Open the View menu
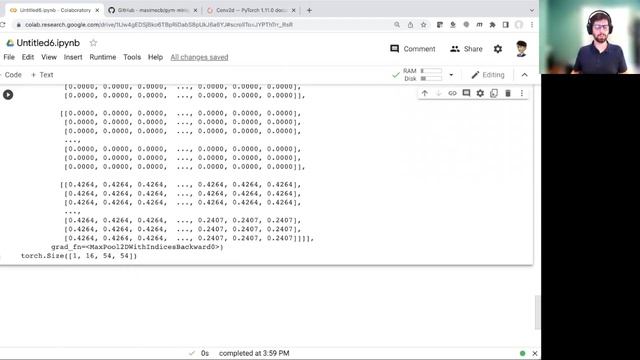Image resolution: width=640 pixels, height=360 pixels. pos(49,57)
